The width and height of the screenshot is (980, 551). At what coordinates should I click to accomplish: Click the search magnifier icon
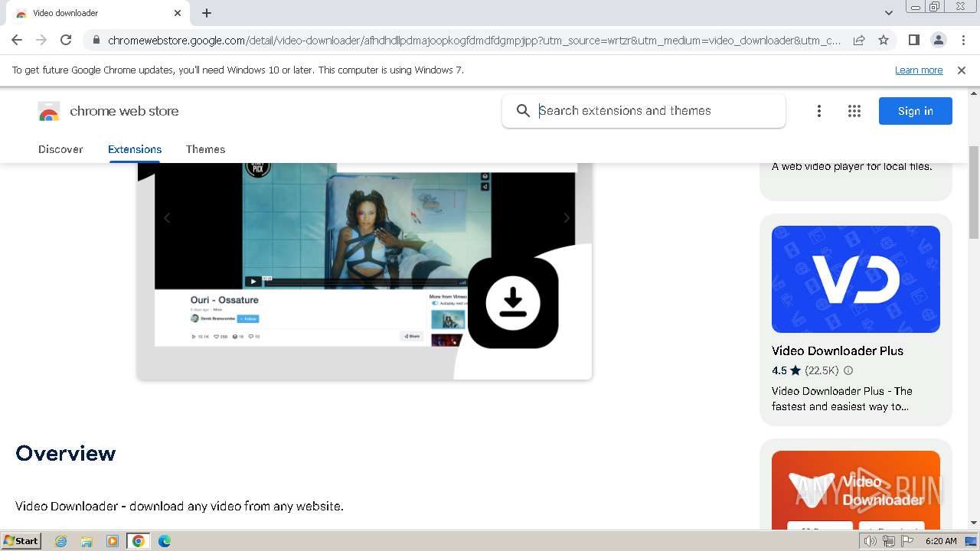[523, 111]
